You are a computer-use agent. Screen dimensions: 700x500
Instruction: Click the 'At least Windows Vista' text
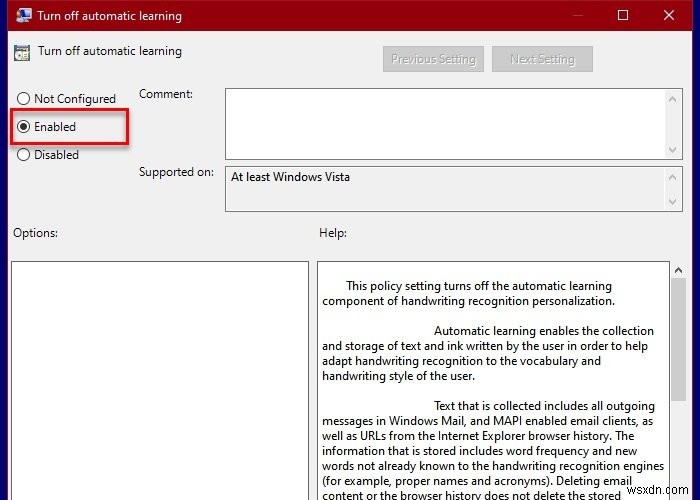[290, 177]
